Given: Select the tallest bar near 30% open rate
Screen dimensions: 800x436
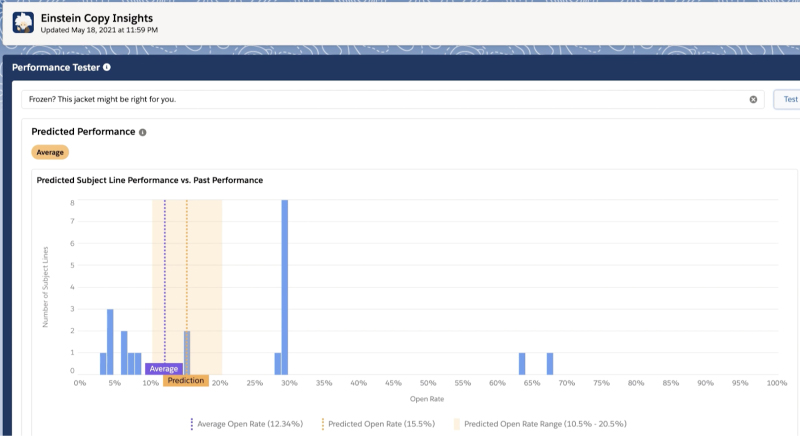Looking at the screenshot, I should click(x=285, y=287).
